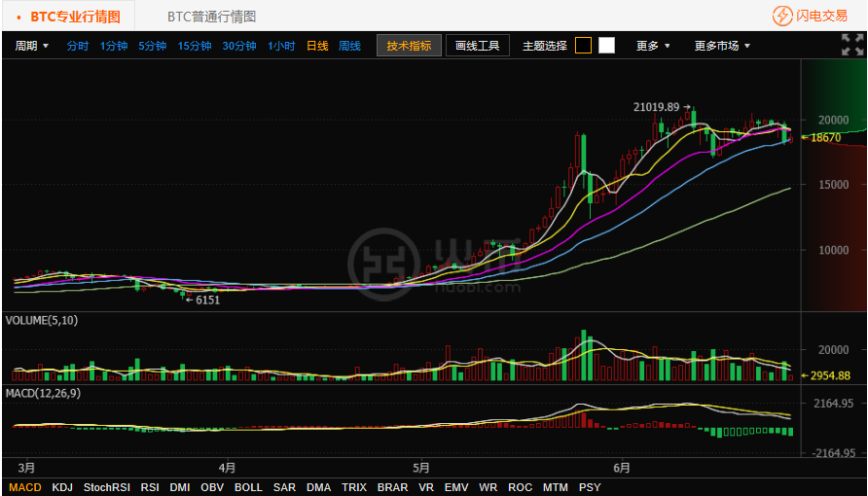Toggle the 画线工具 drawing tools button
Viewport: 868px width, 496px height.
(x=477, y=46)
